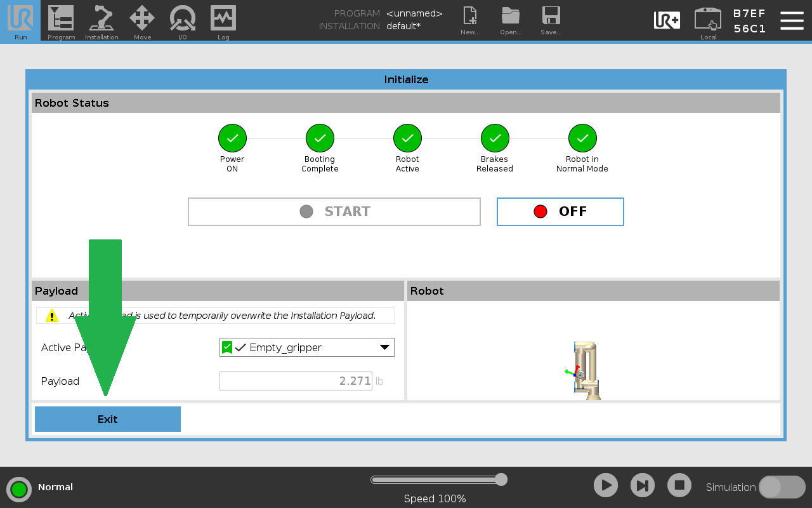This screenshot has height=508, width=812.
Task: Open the Log tab icon
Action: click(223, 18)
